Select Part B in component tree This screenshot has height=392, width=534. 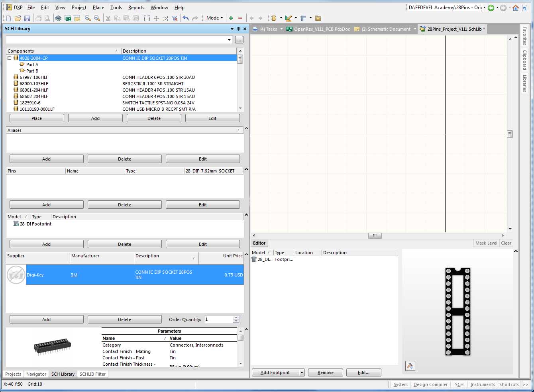pos(32,71)
